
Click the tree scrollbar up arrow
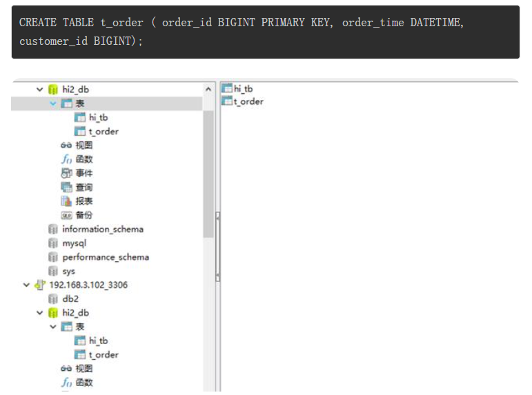click(208, 89)
